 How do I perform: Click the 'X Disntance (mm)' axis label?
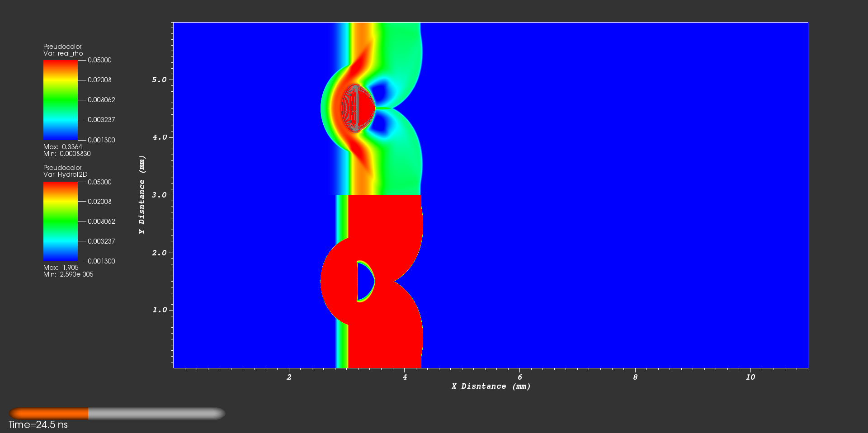(491, 386)
